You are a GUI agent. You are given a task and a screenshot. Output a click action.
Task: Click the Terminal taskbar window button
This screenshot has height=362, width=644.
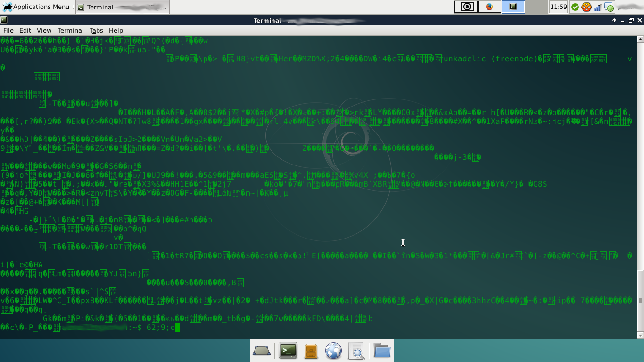click(x=122, y=7)
